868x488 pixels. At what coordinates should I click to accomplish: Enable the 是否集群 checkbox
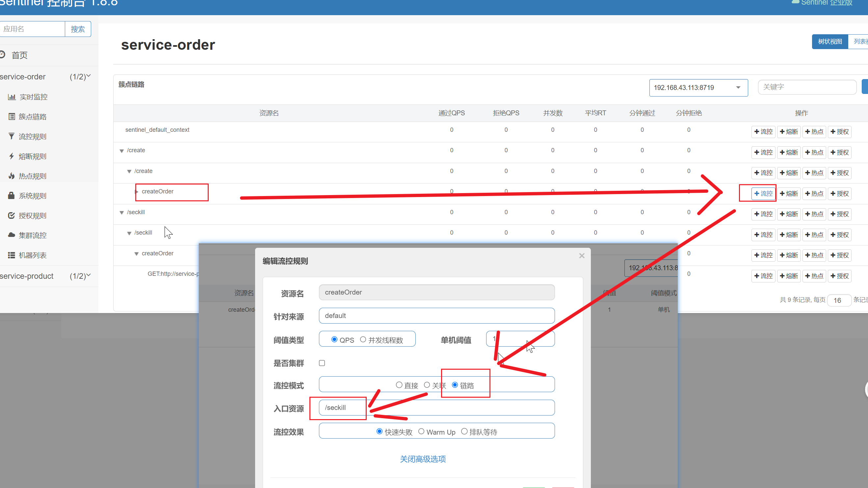(x=322, y=363)
